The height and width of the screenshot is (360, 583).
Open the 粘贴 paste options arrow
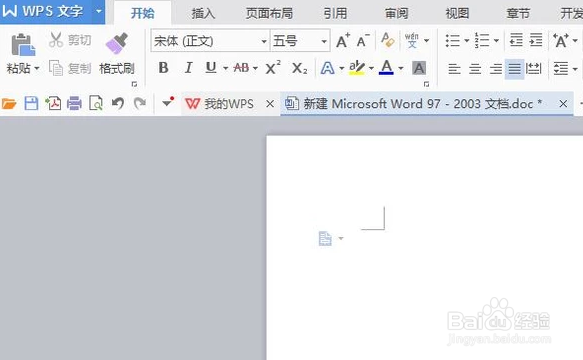[36, 69]
